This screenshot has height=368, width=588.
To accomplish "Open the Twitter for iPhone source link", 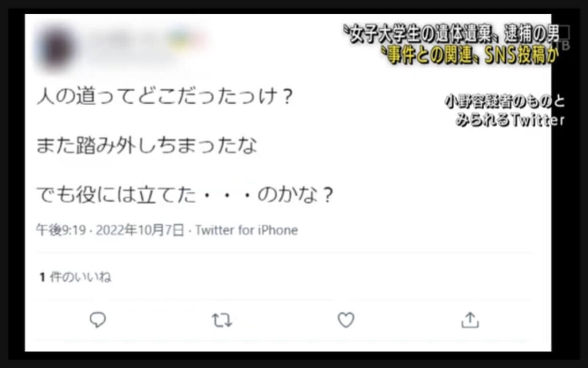I will pos(246,230).
